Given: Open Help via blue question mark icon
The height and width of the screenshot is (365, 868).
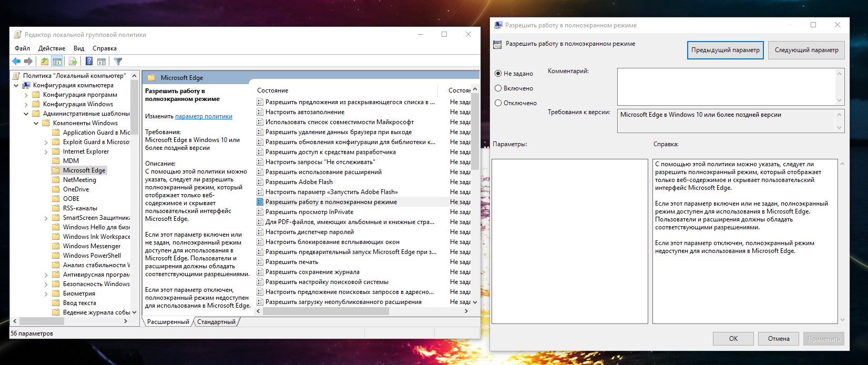Looking at the screenshot, I should (89, 62).
